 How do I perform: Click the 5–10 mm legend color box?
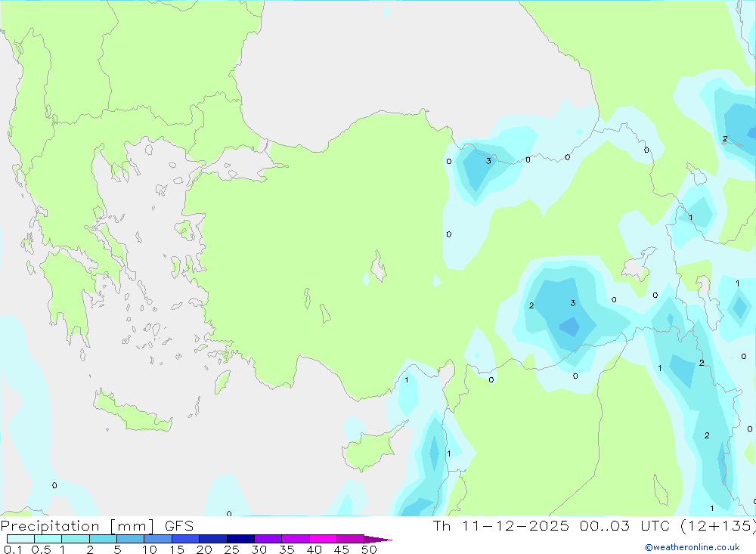(131, 539)
